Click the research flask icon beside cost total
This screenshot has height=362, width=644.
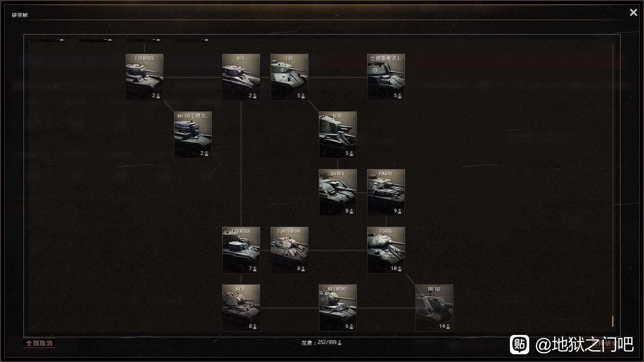point(339,343)
